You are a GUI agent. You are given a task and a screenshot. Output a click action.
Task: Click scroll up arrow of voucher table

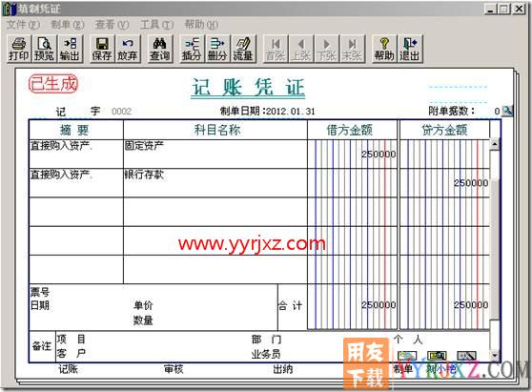495,144
